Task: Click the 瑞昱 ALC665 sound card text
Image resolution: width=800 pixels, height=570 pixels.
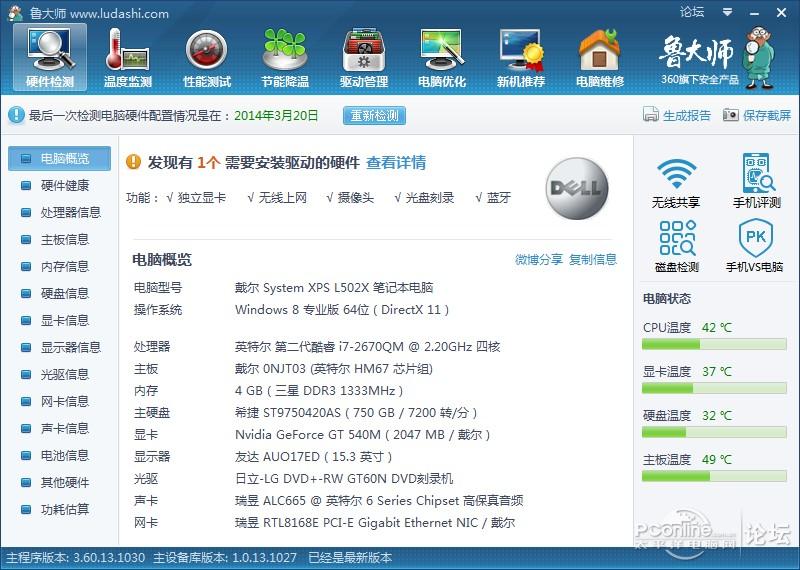Action: [379, 501]
